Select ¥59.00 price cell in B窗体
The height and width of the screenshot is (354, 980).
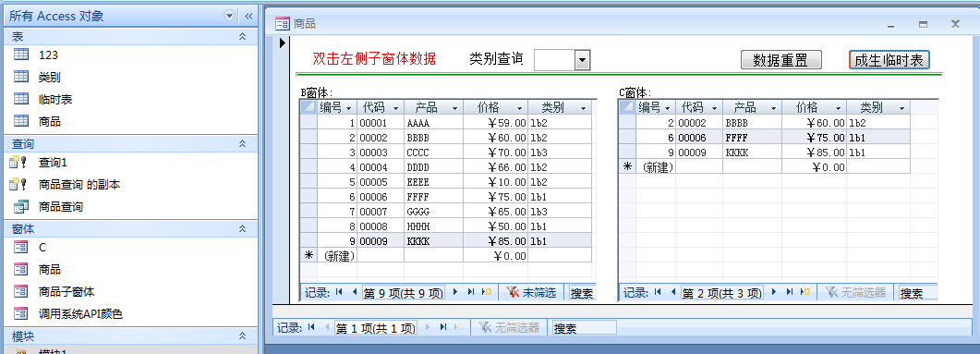(495, 123)
